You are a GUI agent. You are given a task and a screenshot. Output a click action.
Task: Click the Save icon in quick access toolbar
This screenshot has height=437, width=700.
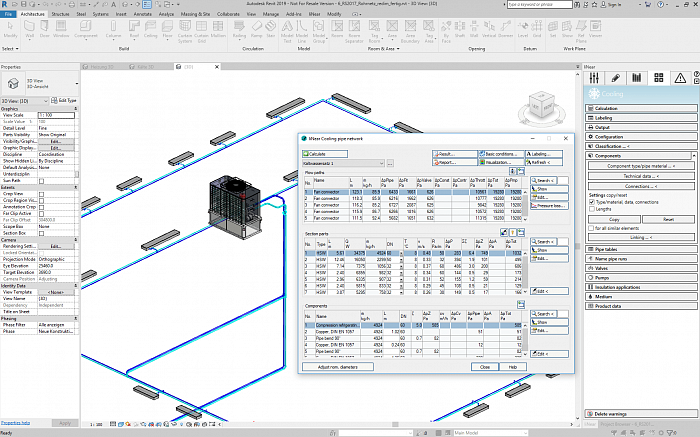tap(24, 4)
